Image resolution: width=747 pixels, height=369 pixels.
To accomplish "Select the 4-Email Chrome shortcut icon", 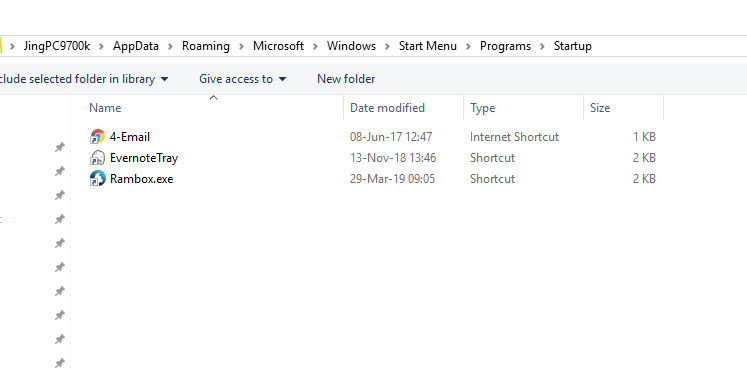I will coord(97,137).
